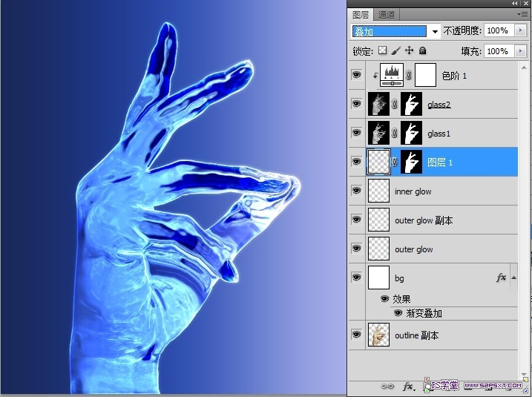This screenshot has height=397, width=532.
Task: Toggle the bg layer eye icon
Action: pyautogui.click(x=356, y=278)
